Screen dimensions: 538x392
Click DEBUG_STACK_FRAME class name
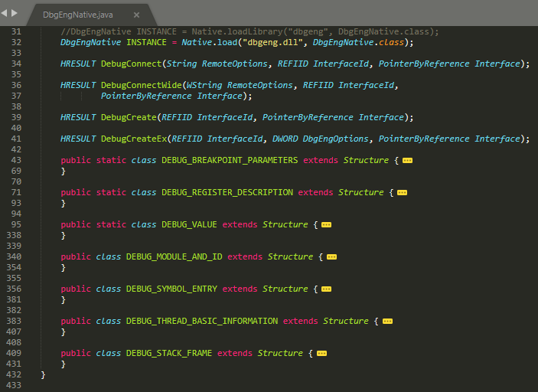[169, 353]
